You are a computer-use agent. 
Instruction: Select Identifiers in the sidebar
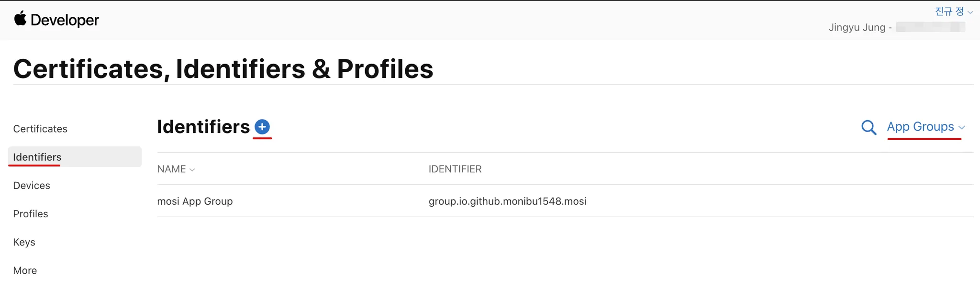[x=37, y=157]
